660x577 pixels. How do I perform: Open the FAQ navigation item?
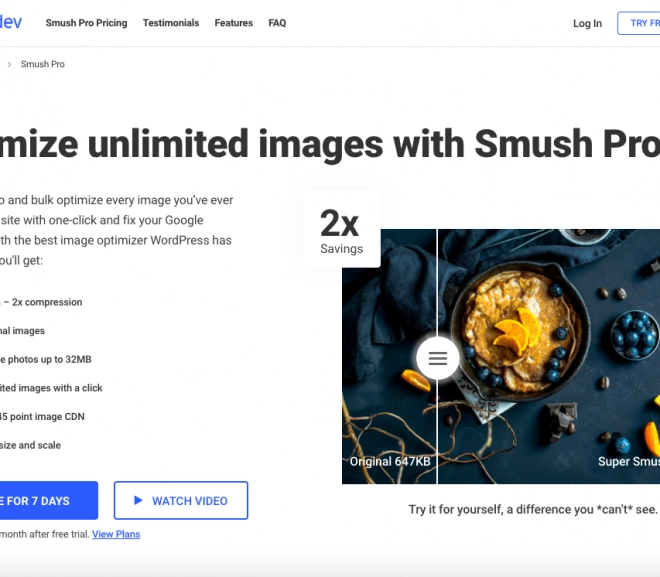pos(277,23)
